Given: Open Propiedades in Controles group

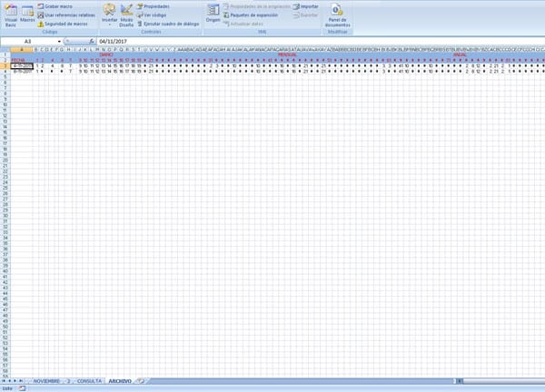Looking at the screenshot, I should tap(153, 6).
